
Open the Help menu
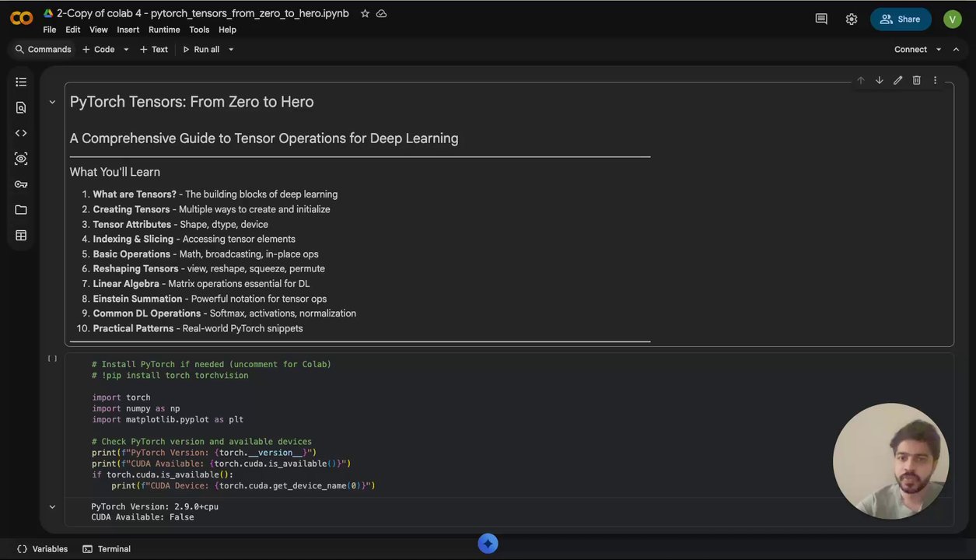click(x=227, y=30)
